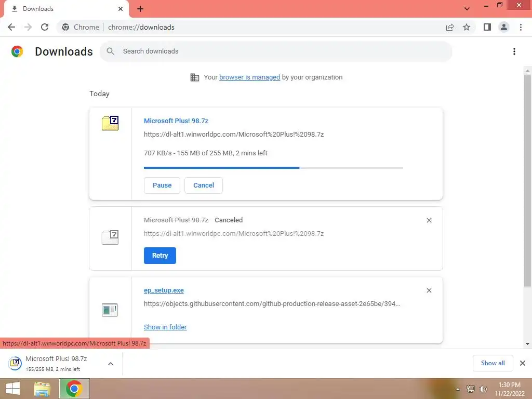
Task: Click the Chrome logo beside Downloads title
Action: pos(17,51)
